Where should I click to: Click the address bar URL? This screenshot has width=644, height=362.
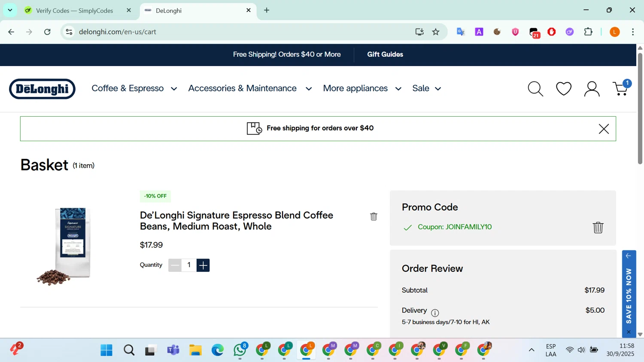(118, 32)
